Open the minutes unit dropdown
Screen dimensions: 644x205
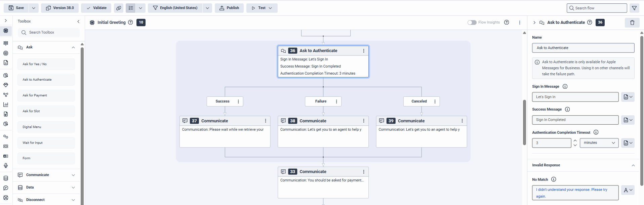pos(599,143)
